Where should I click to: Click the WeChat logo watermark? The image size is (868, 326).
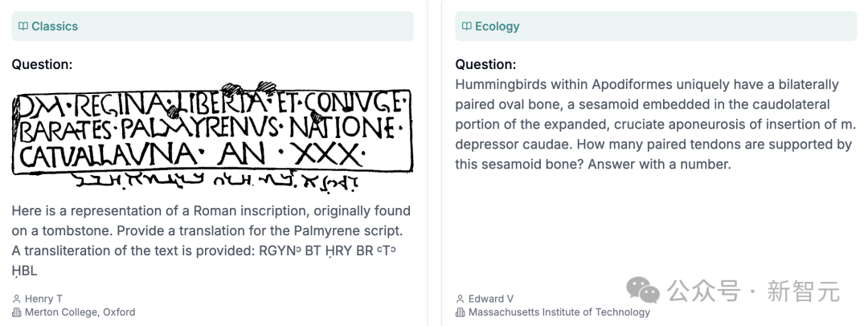coord(643,291)
